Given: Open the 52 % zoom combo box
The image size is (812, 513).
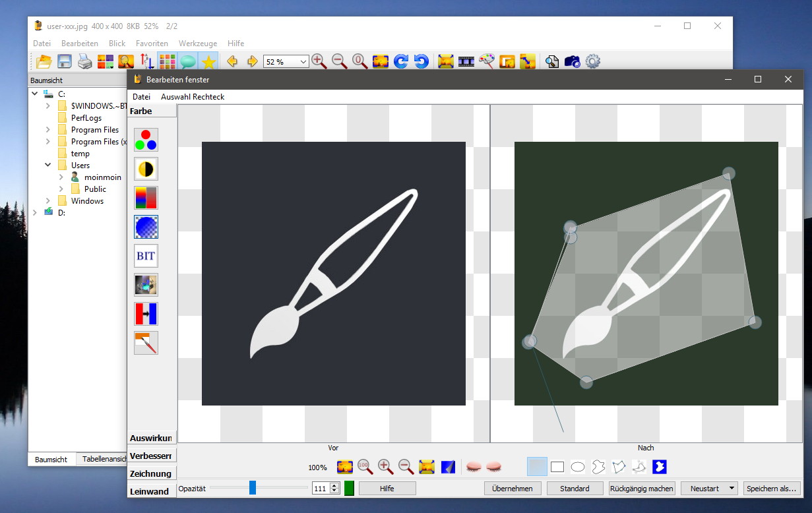Looking at the screenshot, I should click(x=286, y=61).
